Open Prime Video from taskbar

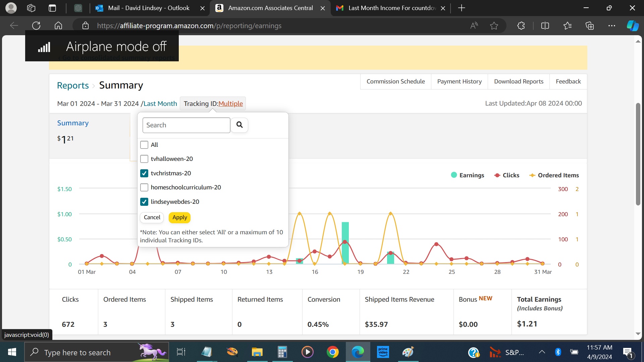click(383, 352)
